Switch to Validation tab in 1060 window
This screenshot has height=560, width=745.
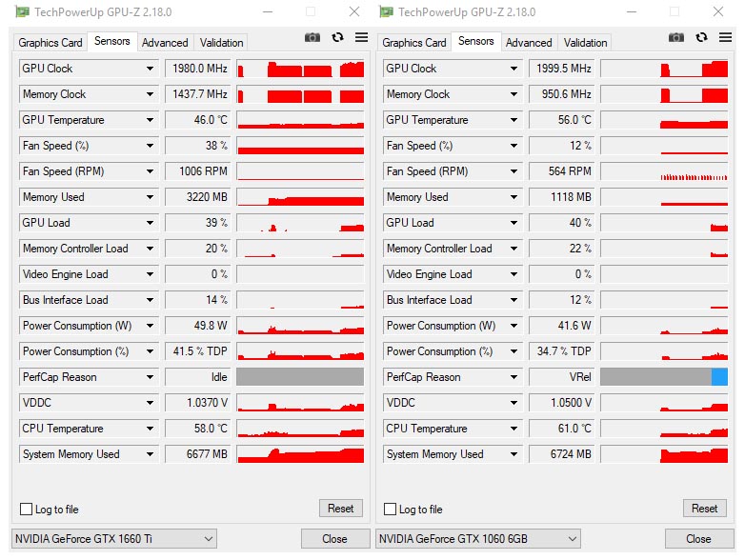[x=585, y=43]
